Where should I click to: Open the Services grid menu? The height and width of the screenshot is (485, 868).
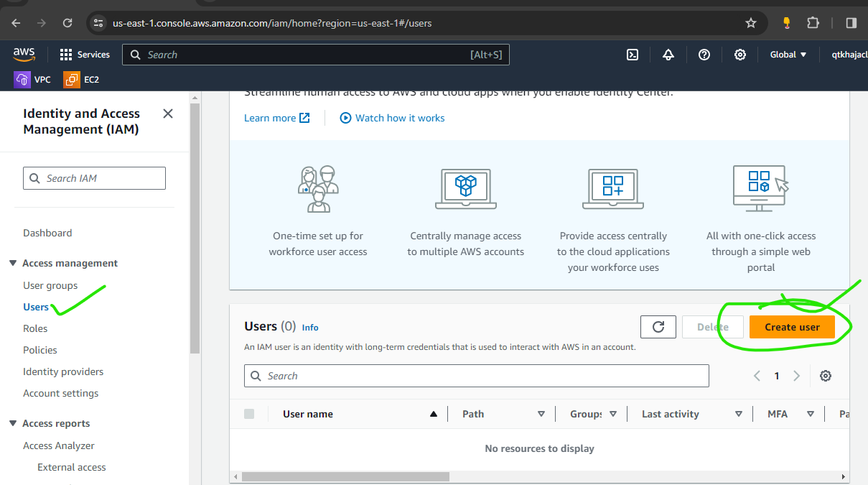coord(84,55)
